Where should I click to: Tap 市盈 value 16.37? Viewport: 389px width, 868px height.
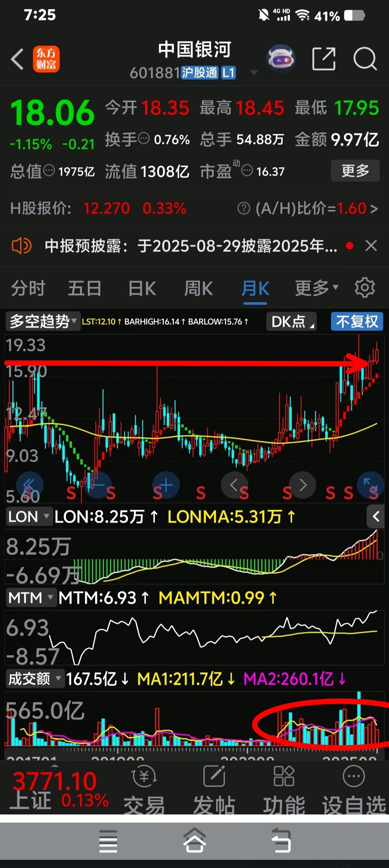click(270, 172)
